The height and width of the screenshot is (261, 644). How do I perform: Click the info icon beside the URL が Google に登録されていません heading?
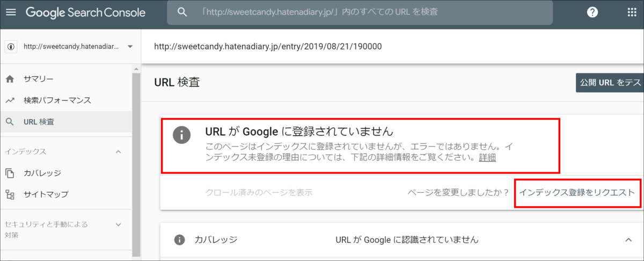[x=181, y=135]
